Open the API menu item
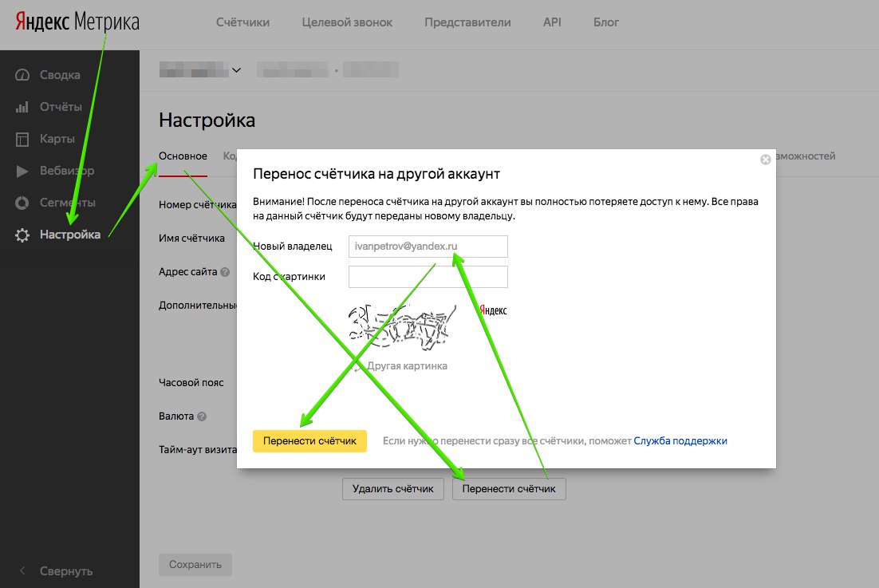The height and width of the screenshot is (588, 879). [x=552, y=22]
